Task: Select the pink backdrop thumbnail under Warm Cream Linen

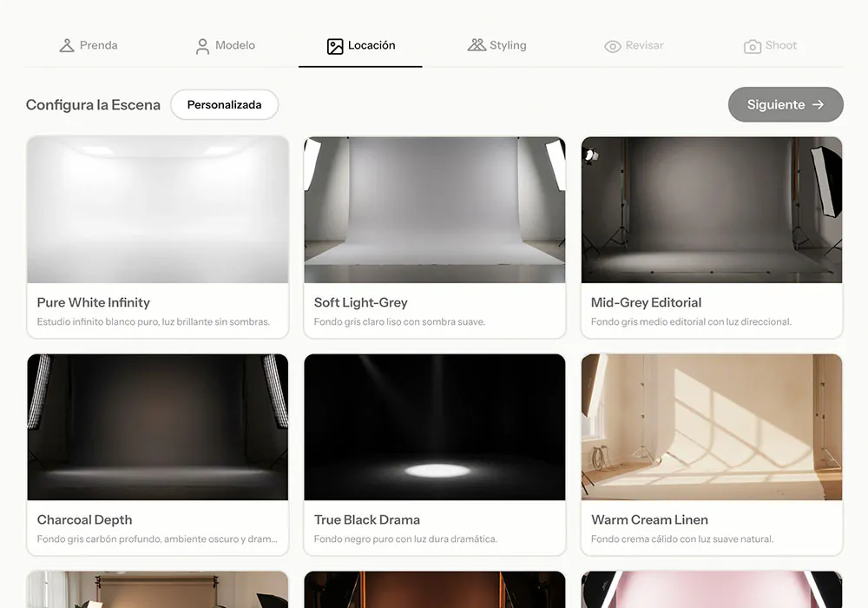Action: (x=712, y=590)
